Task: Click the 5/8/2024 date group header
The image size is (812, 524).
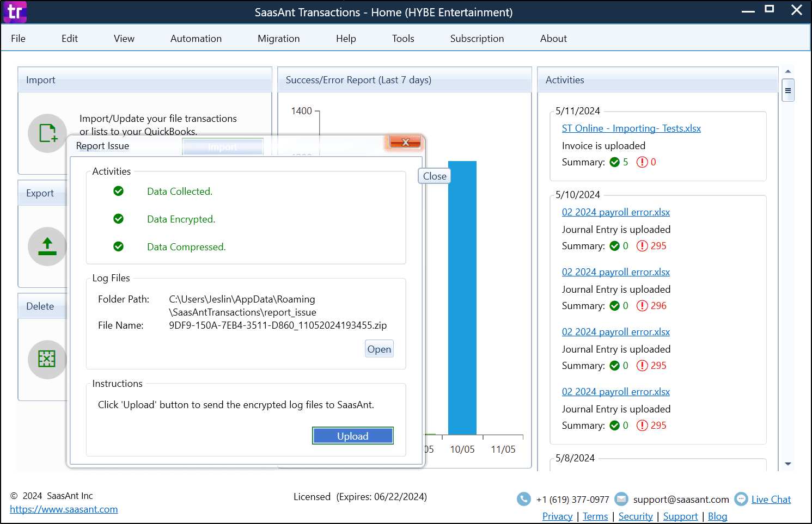Action: [x=575, y=458]
